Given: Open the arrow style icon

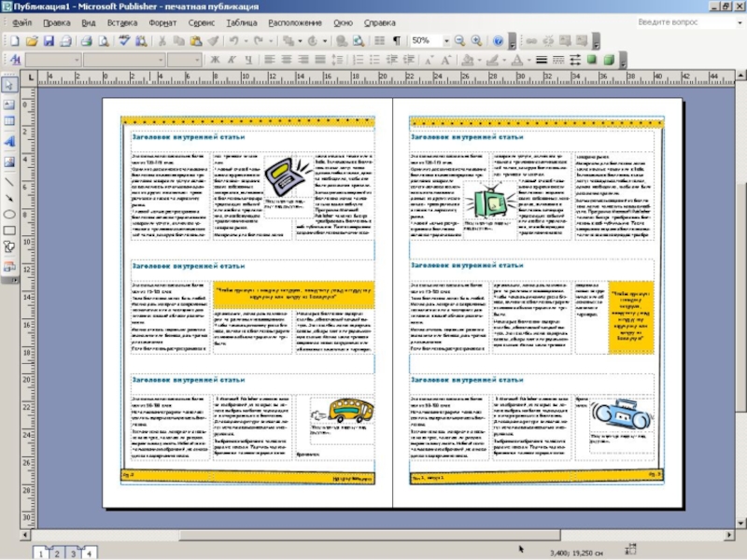Looking at the screenshot, I should point(575,60).
